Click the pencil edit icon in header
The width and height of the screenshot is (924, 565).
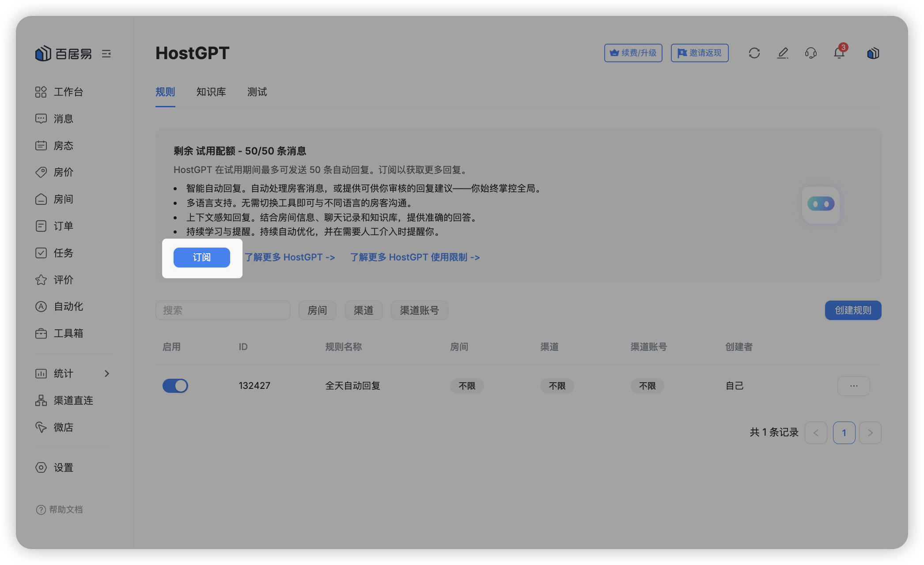pos(782,53)
